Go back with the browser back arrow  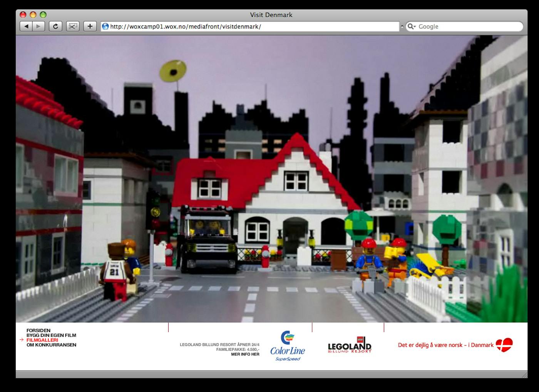(26, 27)
